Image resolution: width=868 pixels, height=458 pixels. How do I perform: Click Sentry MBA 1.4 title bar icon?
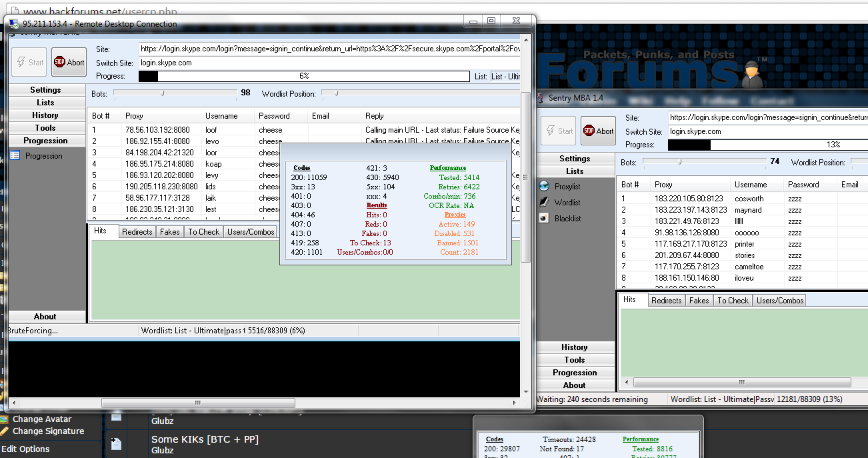(541, 98)
